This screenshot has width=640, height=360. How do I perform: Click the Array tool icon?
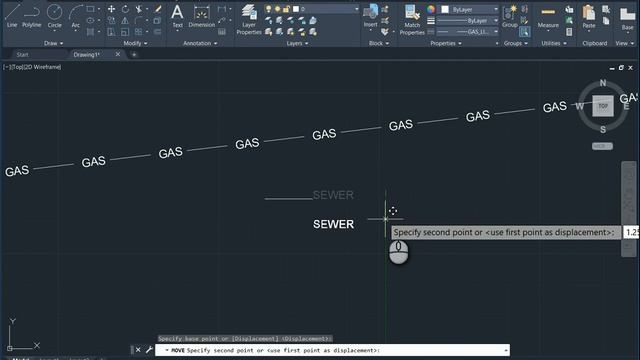[139, 32]
